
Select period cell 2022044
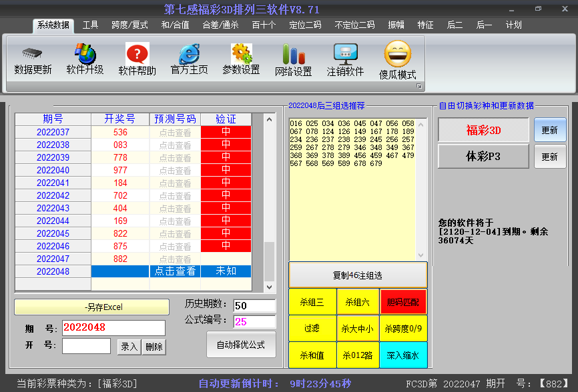(53, 221)
